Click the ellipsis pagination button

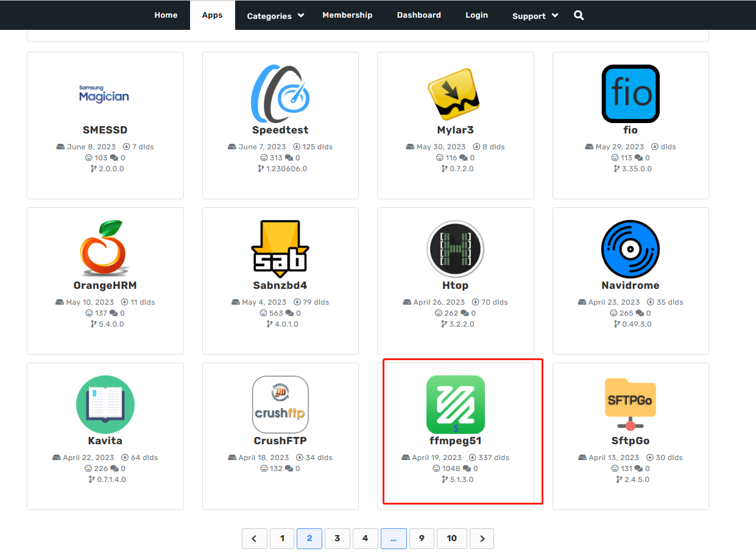[394, 539]
